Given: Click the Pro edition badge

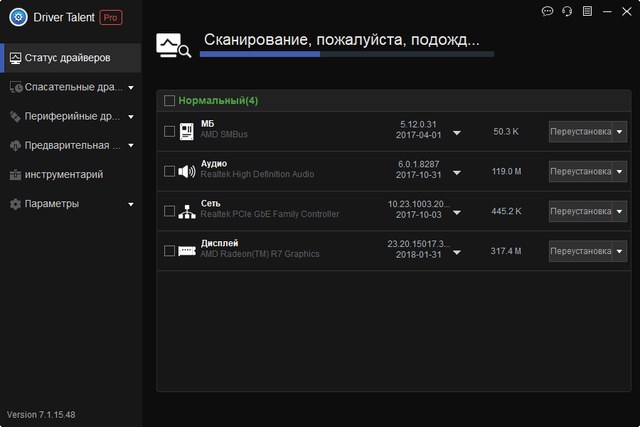Looking at the screenshot, I should point(111,17).
